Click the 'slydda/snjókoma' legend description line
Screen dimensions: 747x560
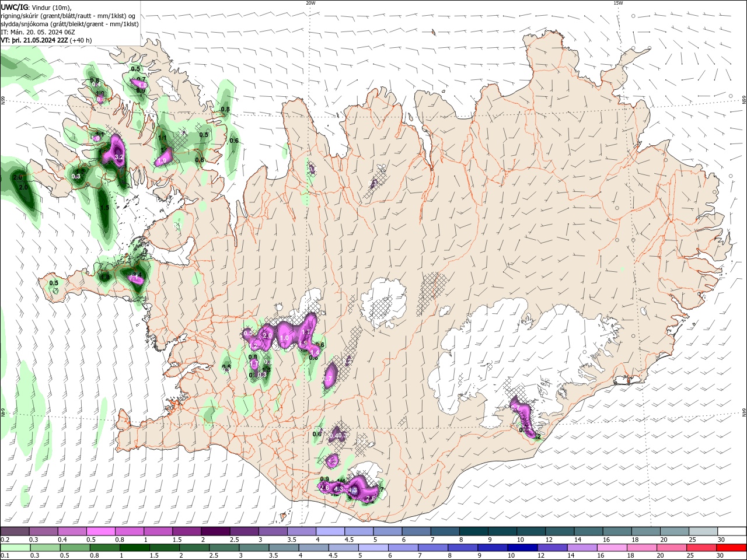point(69,24)
